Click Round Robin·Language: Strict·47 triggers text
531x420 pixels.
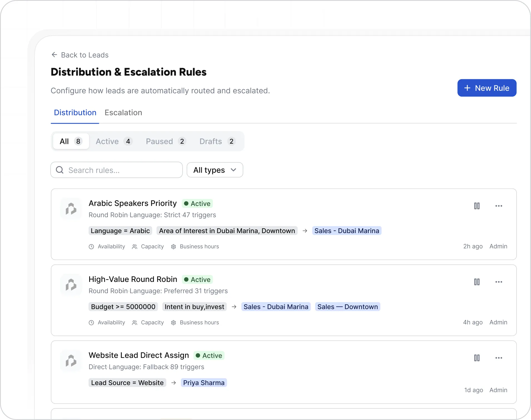click(x=152, y=215)
